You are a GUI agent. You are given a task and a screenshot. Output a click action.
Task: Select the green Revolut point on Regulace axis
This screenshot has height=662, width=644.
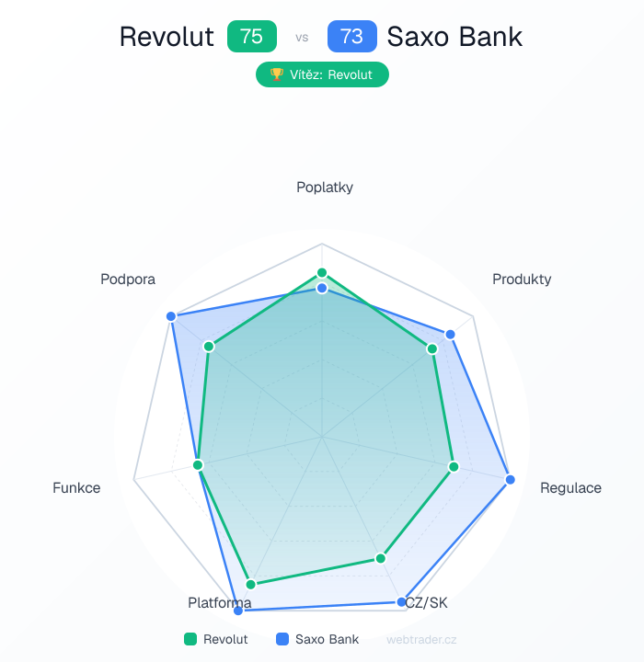pos(453,467)
